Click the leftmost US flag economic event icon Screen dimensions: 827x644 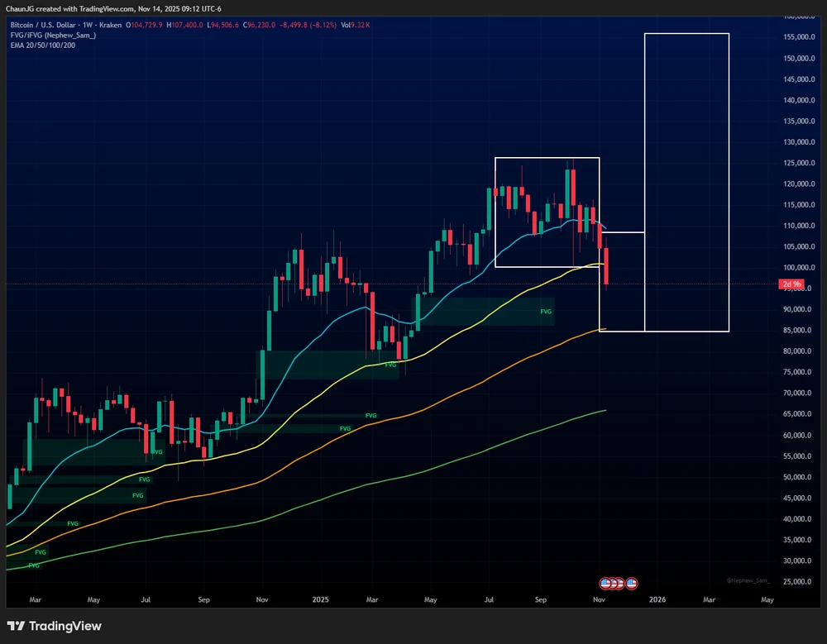tap(605, 583)
